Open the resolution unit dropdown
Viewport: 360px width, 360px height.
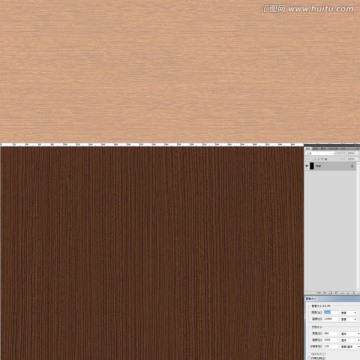tap(349, 347)
